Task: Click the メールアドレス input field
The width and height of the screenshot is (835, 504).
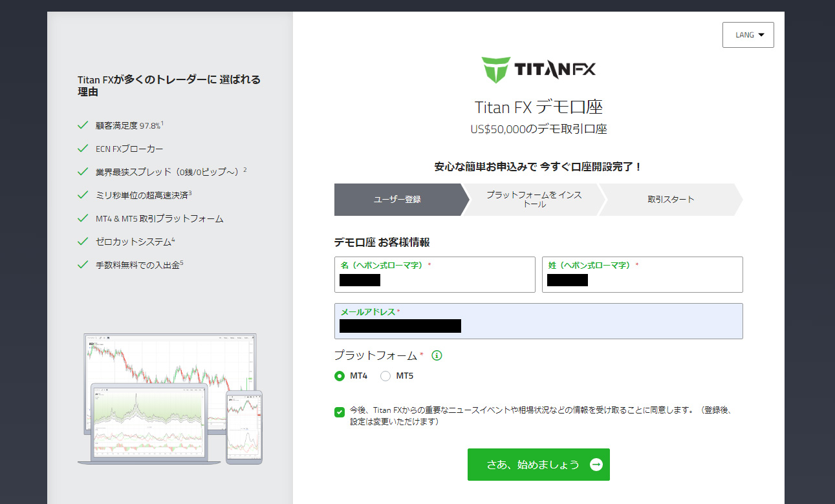Action: pos(539,321)
